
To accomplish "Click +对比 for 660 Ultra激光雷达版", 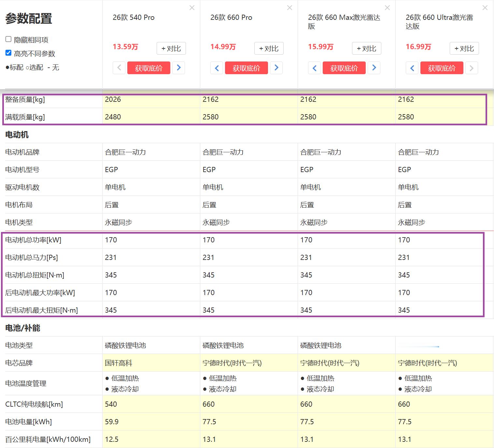I will [x=464, y=48].
